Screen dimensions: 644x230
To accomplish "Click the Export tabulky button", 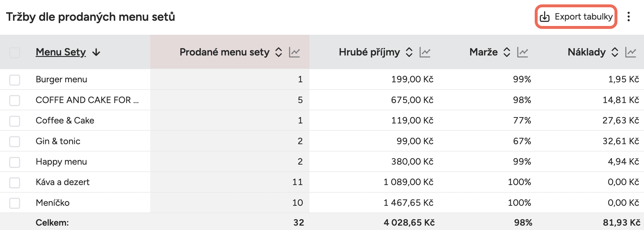I will click(576, 17).
